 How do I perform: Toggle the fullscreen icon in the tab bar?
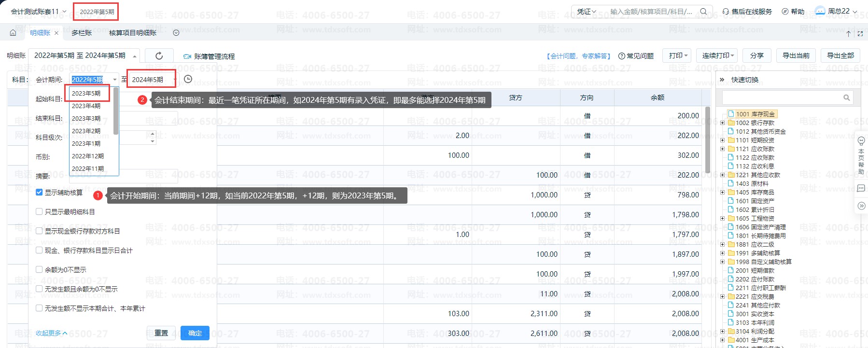coord(860,33)
